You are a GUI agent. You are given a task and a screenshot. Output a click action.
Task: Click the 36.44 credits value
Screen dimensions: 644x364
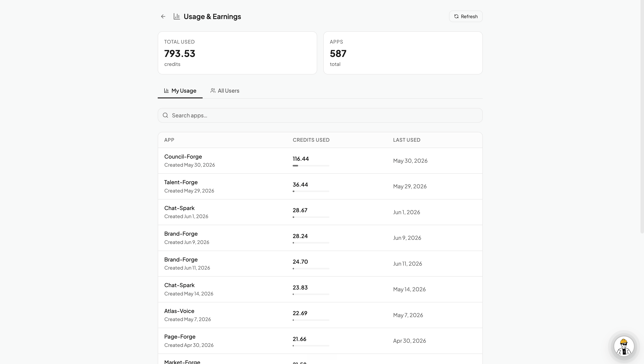click(300, 184)
